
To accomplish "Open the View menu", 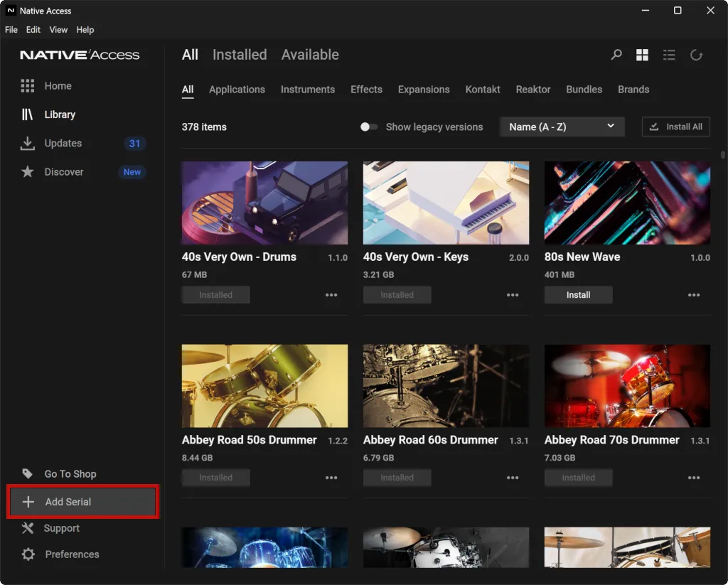I will (58, 30).
